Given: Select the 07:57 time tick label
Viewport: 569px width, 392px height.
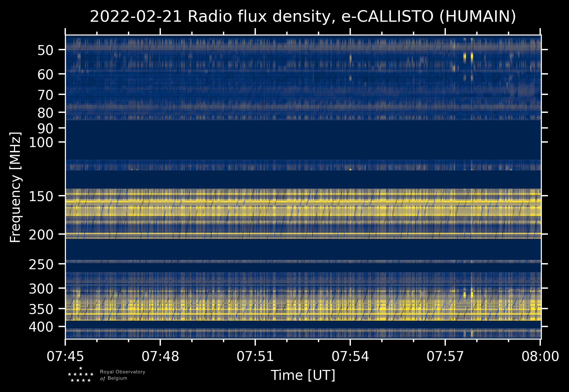Looking at the screenshot, I should [445, 356].
